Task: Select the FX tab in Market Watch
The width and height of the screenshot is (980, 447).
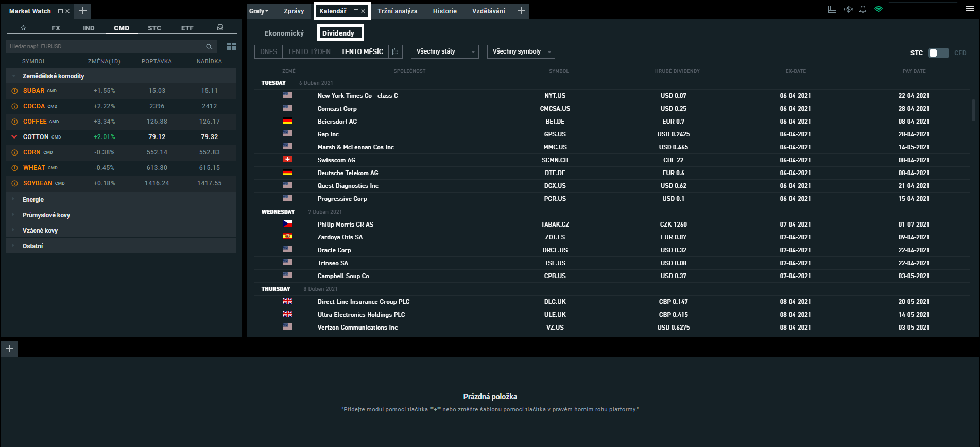Action: pos(56,28)
